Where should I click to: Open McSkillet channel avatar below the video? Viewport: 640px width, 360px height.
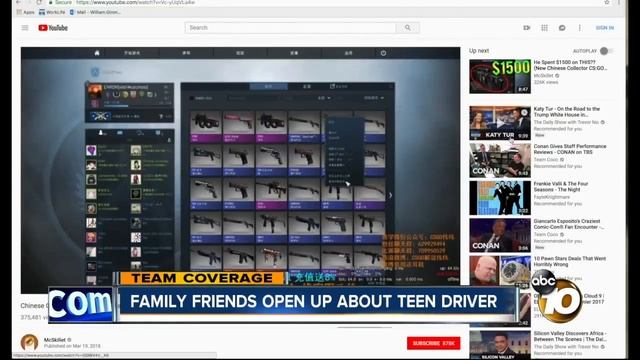tap(29, 342)
